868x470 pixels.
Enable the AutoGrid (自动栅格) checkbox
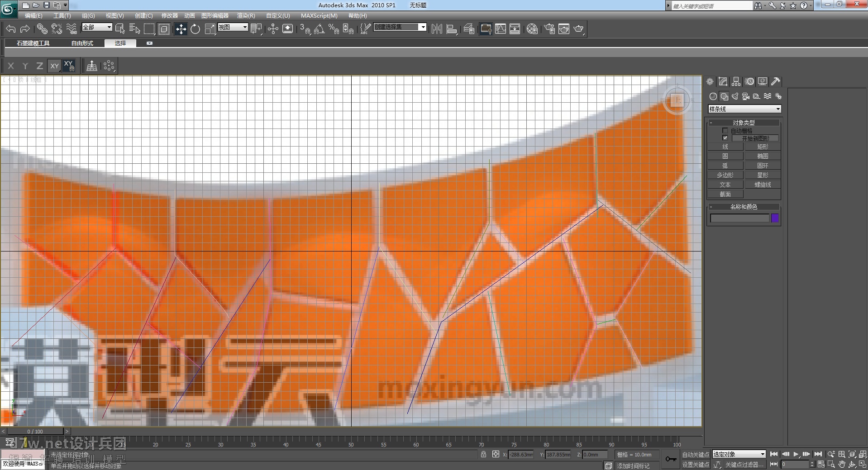tap(725, 131)
